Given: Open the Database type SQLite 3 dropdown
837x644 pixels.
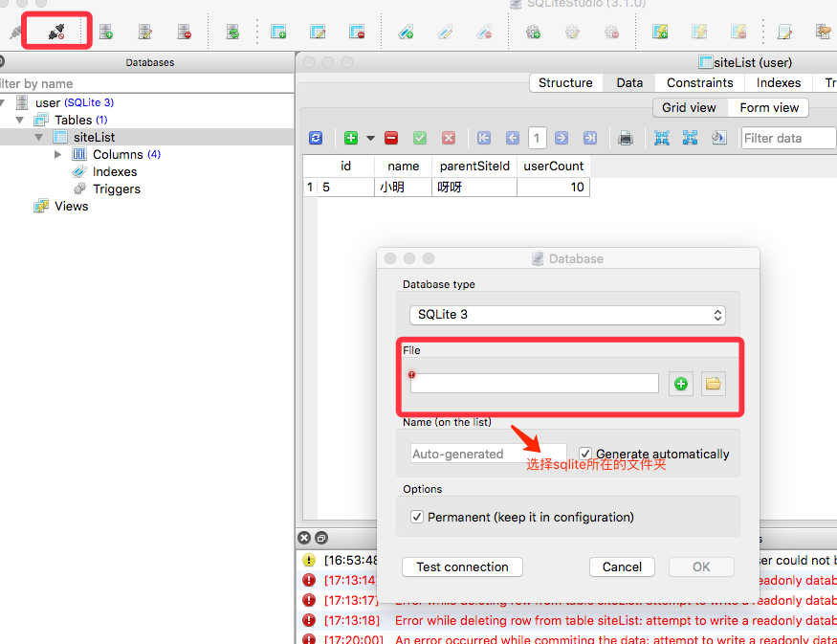Looking at the screenshot, I should 567,315.
